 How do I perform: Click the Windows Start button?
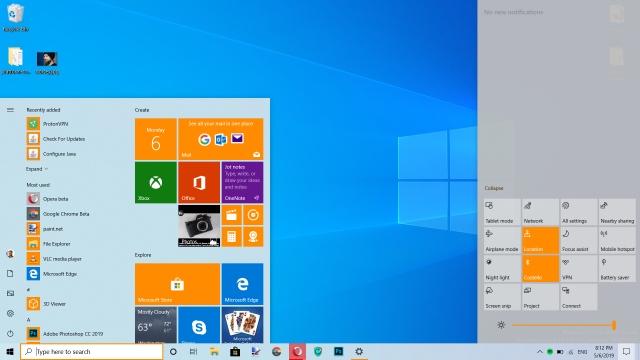[x=10, y=351]
